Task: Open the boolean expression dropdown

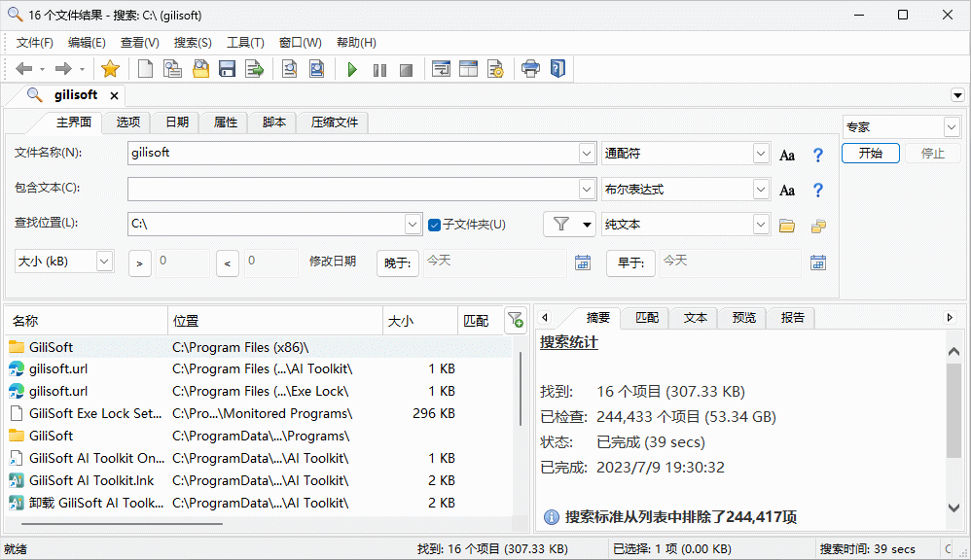Action: (x=761, y=189)
